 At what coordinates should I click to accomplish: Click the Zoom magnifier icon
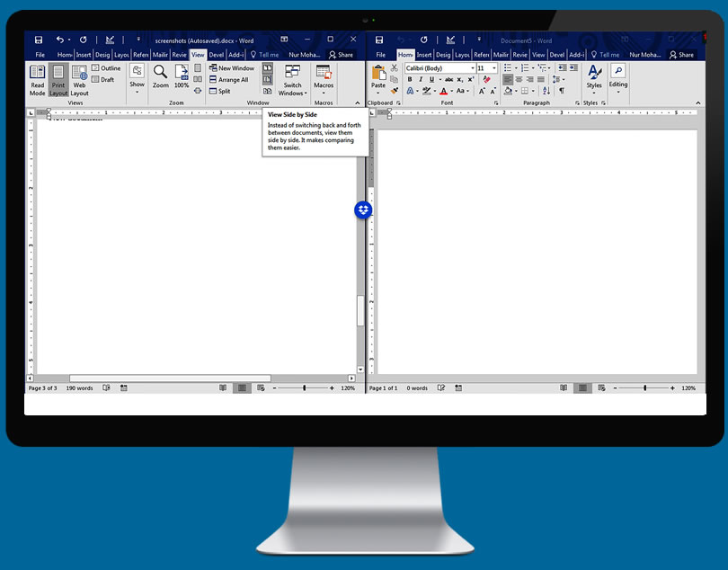[160, 76]
